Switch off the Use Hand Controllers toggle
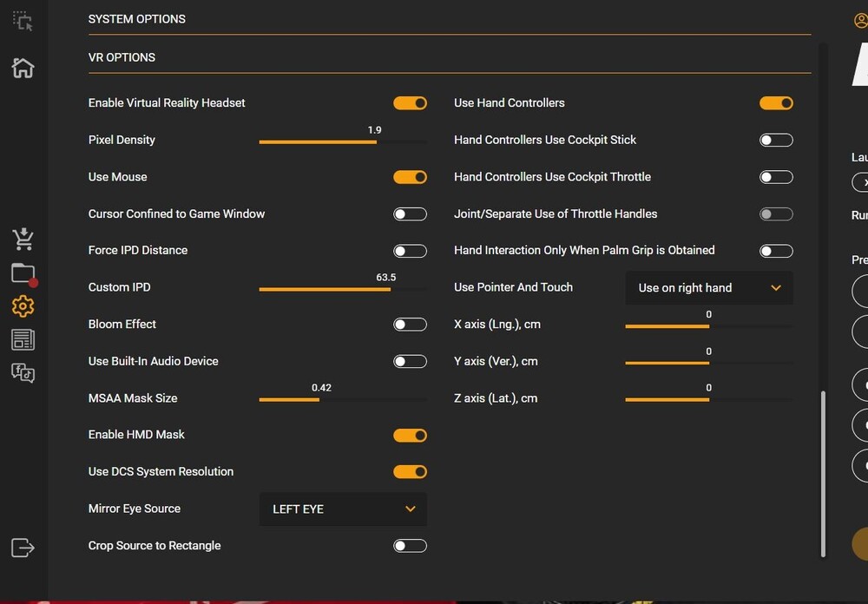This screenshot has height=604, width=868. click(x=776, y=102)
